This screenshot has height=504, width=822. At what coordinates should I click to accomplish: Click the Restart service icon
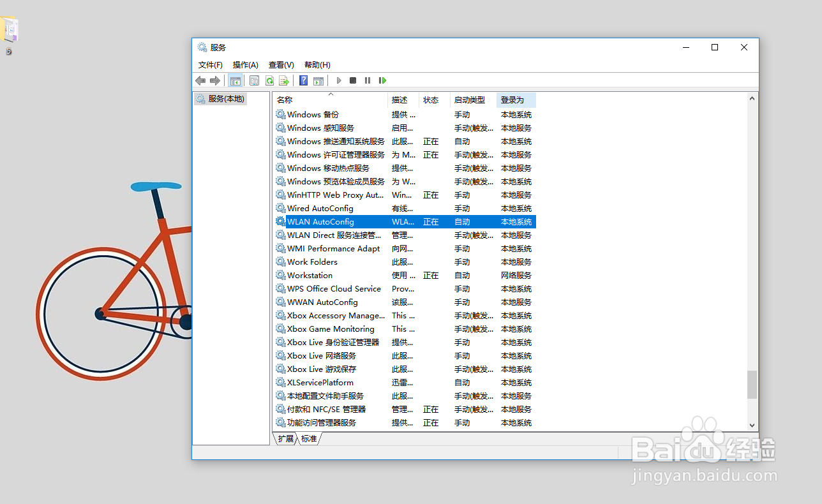pyautogui.click(x=382, y=80)
